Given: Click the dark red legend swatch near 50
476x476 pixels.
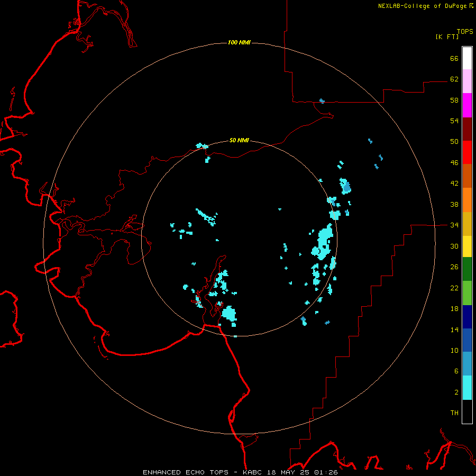Looking at the screenshot, I should pos(467,129).
